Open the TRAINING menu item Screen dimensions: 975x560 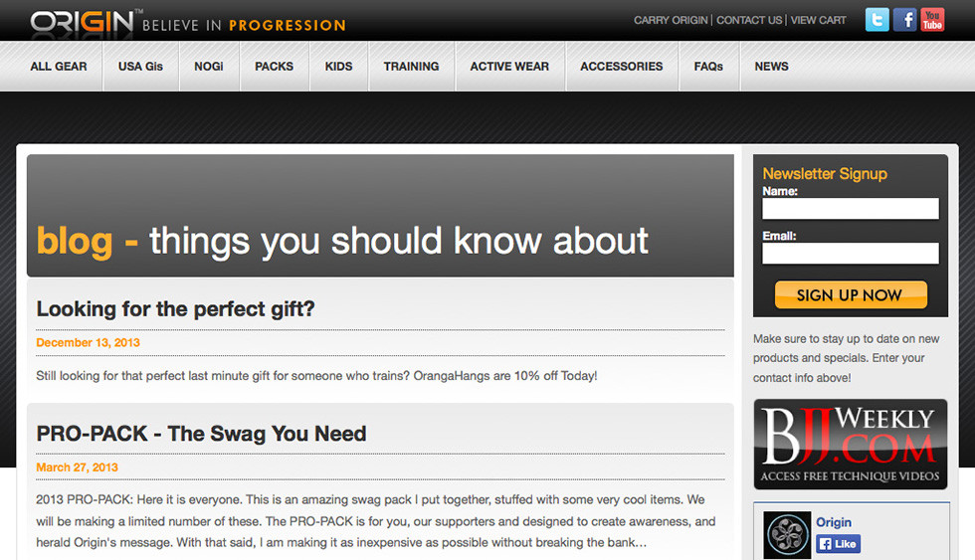(x=411, y=67)
